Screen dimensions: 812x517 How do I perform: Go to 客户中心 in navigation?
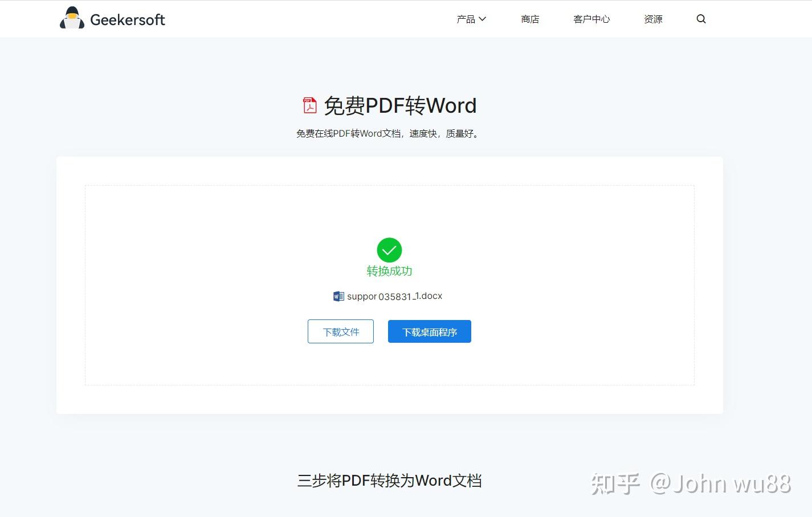(x=591, y=19)
